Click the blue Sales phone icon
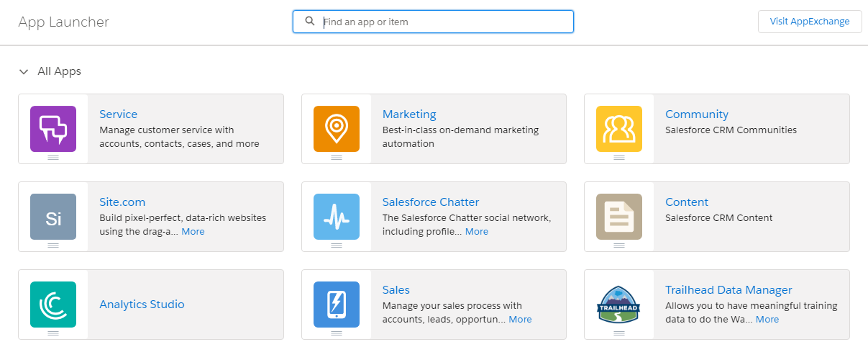Image resolution: width=868 pixels, height=347 pixels. [336, 305]
